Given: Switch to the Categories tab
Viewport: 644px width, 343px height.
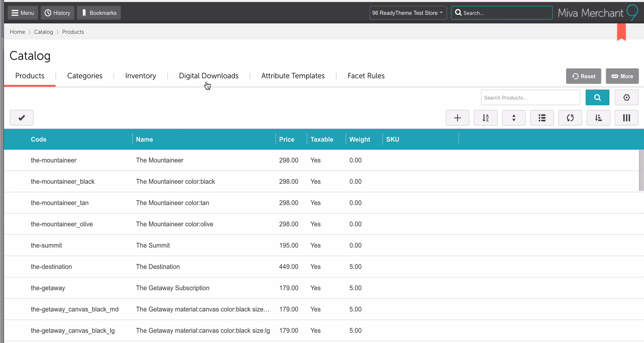Looking at the screenshot, I should (85, 76).
